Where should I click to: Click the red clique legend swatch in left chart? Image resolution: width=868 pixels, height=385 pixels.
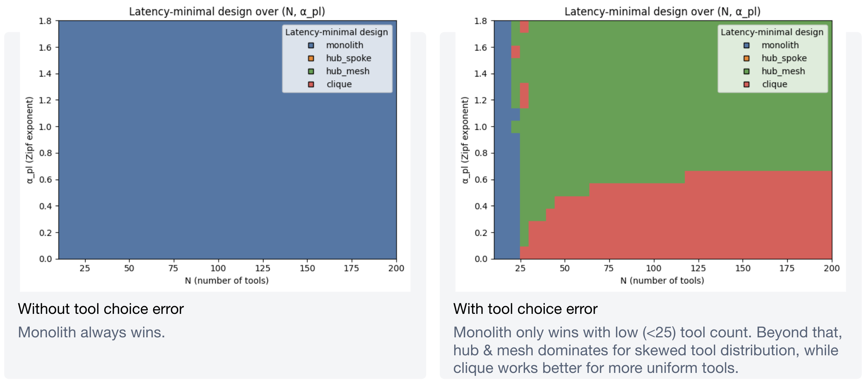click(x=311, y=84)
